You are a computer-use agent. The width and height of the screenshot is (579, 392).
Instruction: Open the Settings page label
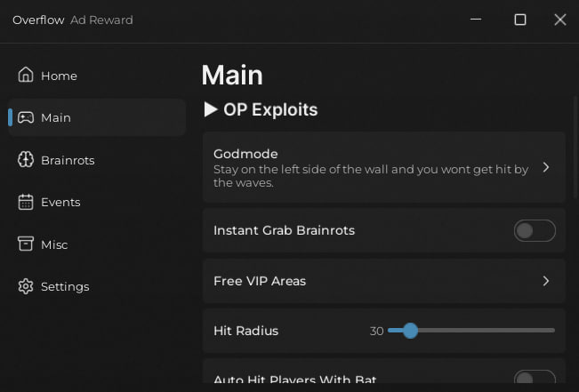pos(65,286)
